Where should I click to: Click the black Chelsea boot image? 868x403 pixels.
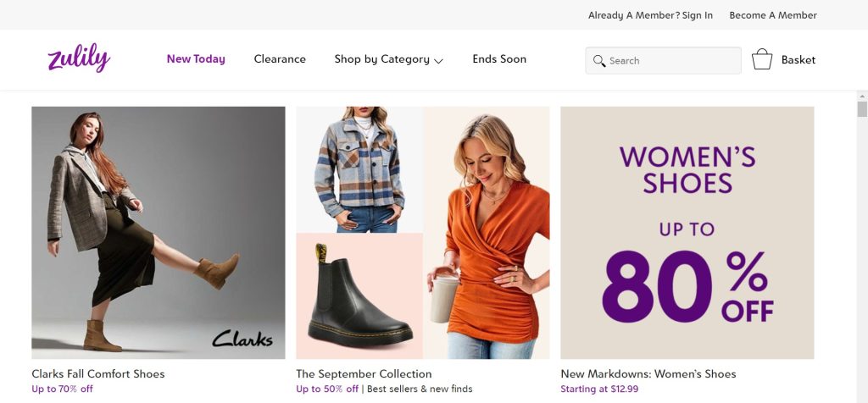tap(359, 296)
